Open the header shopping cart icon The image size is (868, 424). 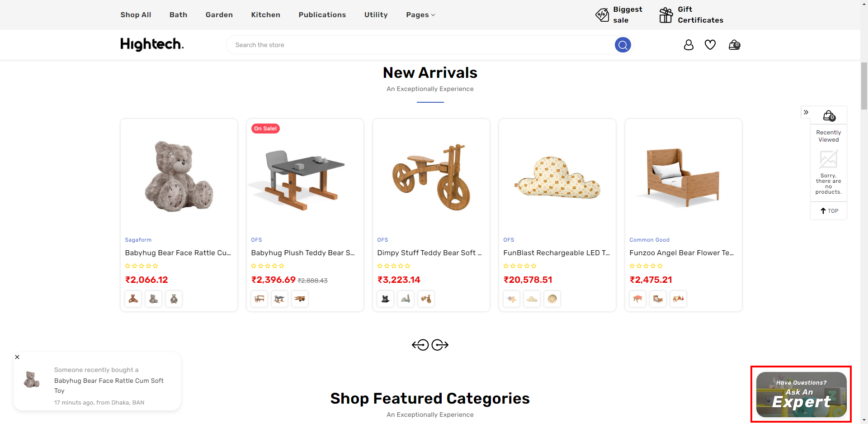tap(734, 45)
